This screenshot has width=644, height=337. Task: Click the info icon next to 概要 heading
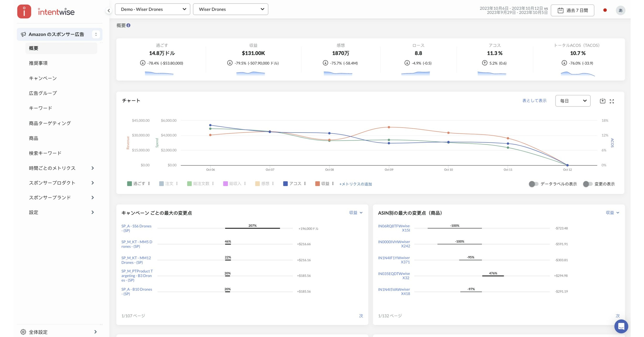[x=129, y=25]
